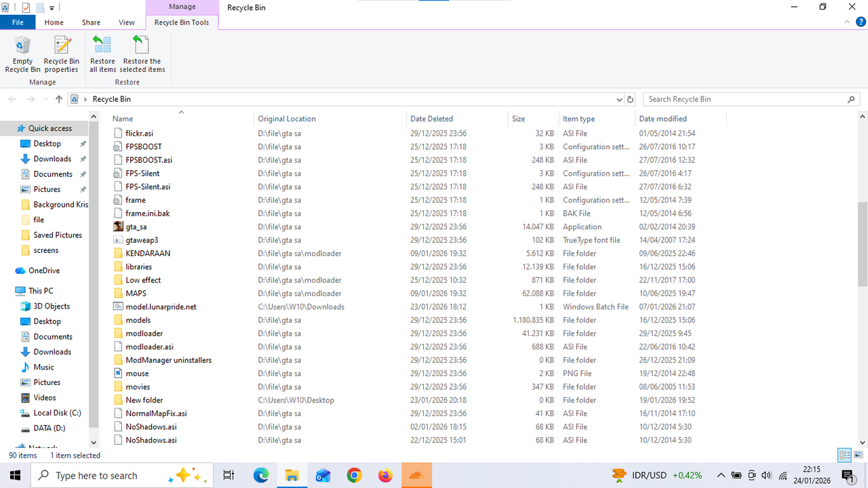Select the FPSBOOST configuration file icon
This screenshot has width=868, height=488.
118,146
